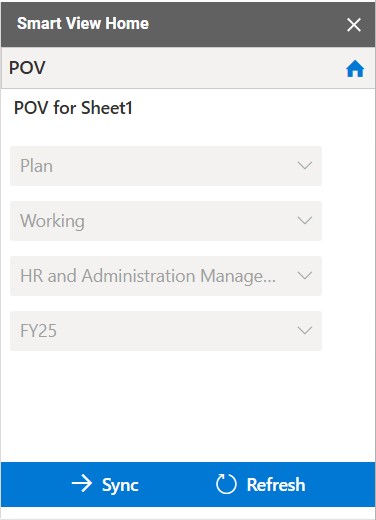Click the Sync arrow icon
This screenshot has width=376, height=520.
click(x=82, y=484)
